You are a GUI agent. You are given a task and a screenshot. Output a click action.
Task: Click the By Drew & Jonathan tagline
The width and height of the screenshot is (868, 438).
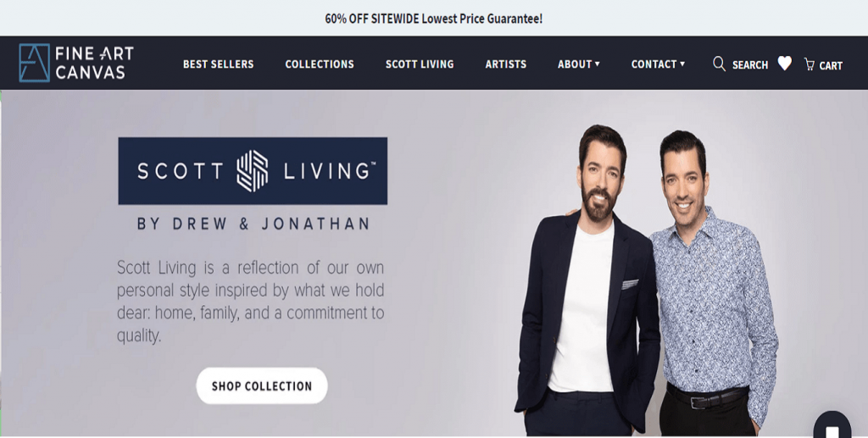click(x=253, y=224)
